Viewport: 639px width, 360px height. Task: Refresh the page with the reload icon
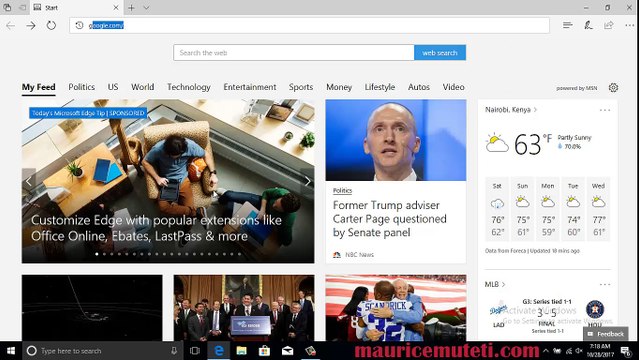(51, 25)
